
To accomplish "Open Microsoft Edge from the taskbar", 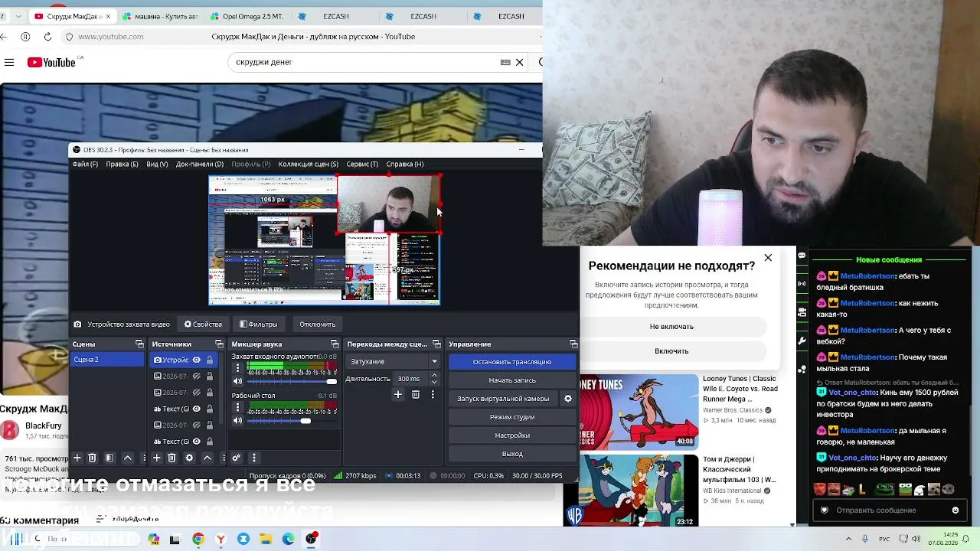I will click(x=289, y=539).
